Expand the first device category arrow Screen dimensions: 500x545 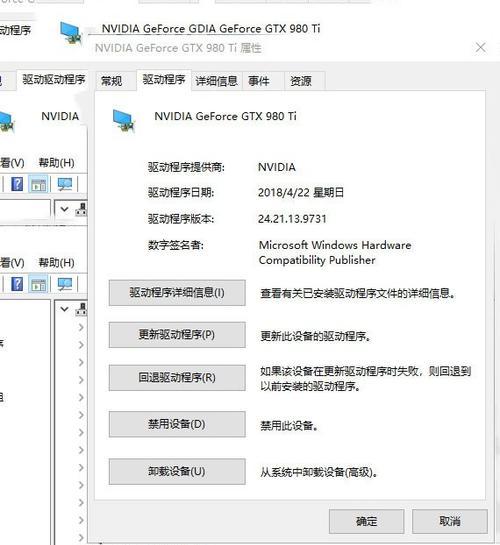click(81, 327)
